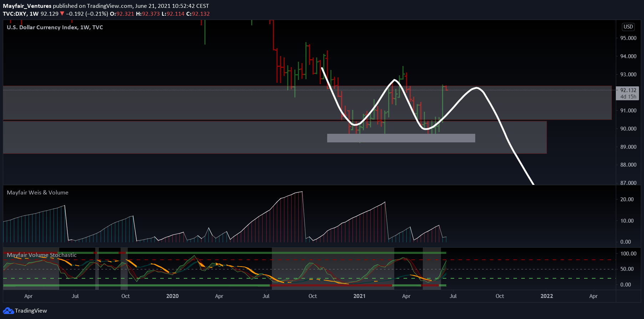Click the 88.000 price axis label
This screenshot has height=319, width=644.
tap(628, 165)
